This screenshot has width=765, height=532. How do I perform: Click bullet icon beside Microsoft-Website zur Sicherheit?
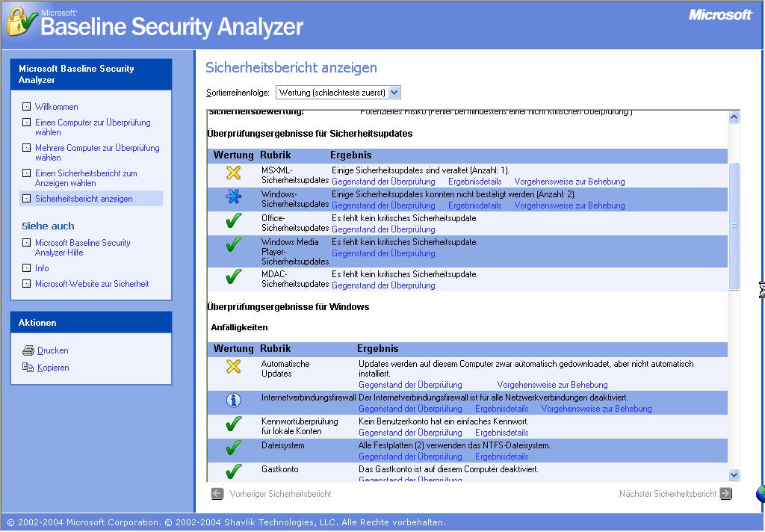pos(27,284)
